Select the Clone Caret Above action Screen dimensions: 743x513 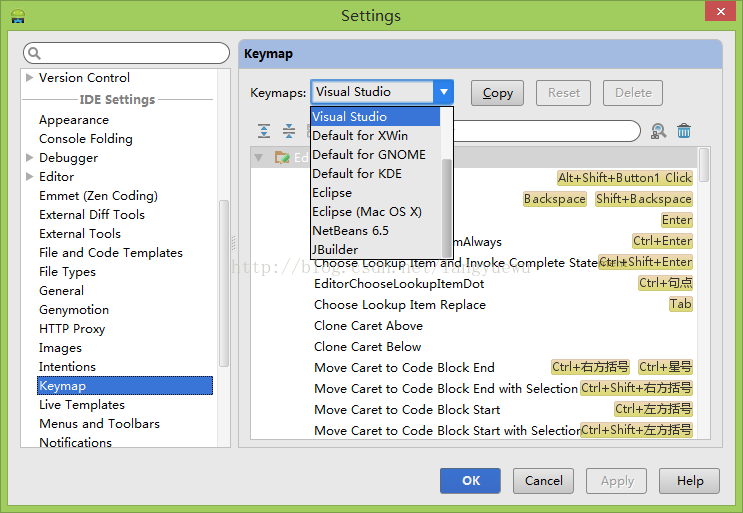tap(368, 326)
